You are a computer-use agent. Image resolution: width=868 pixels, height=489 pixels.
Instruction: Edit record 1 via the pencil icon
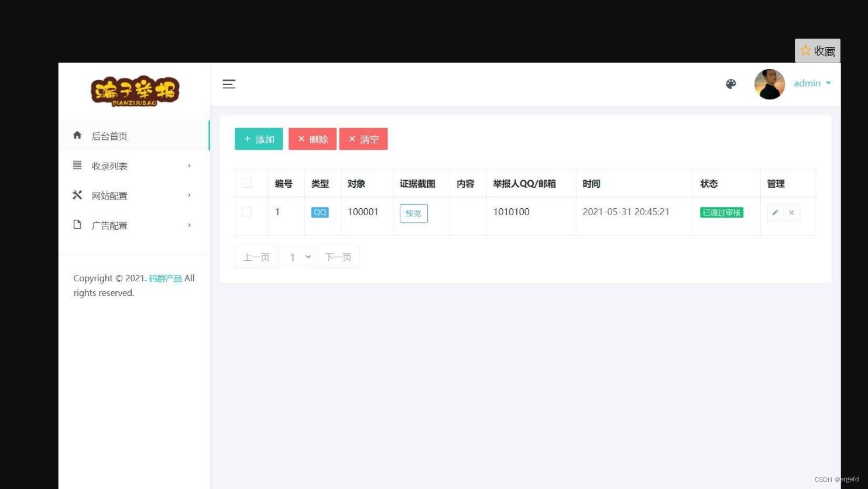coord(775,212)
